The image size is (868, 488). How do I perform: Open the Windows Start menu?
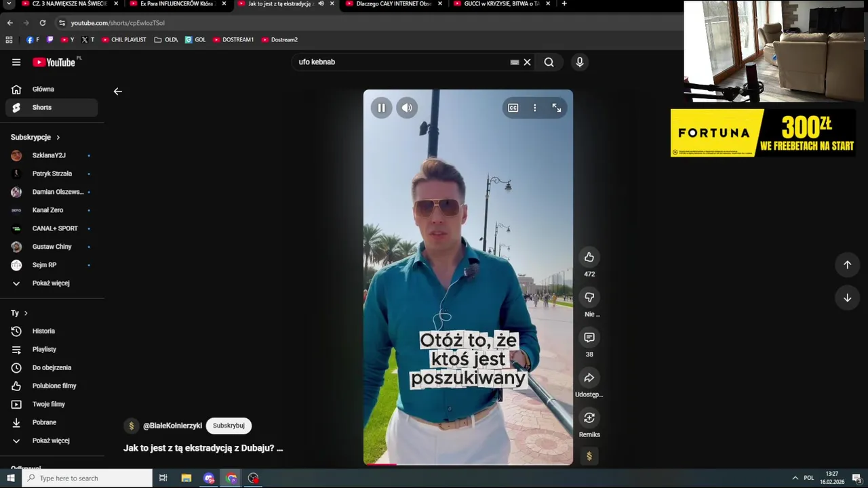point(10,479)
